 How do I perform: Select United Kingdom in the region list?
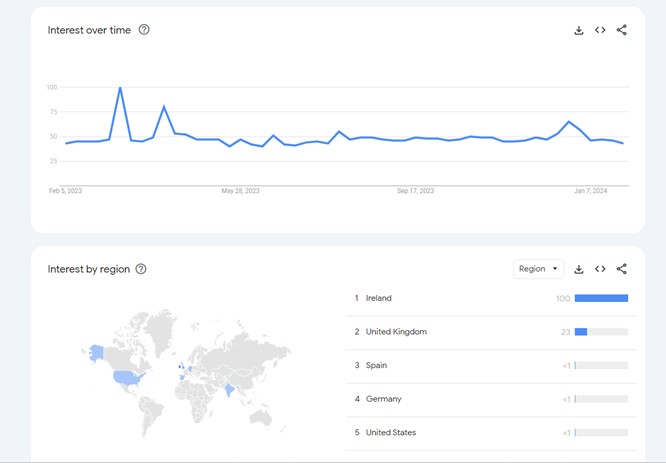(491, 332)
